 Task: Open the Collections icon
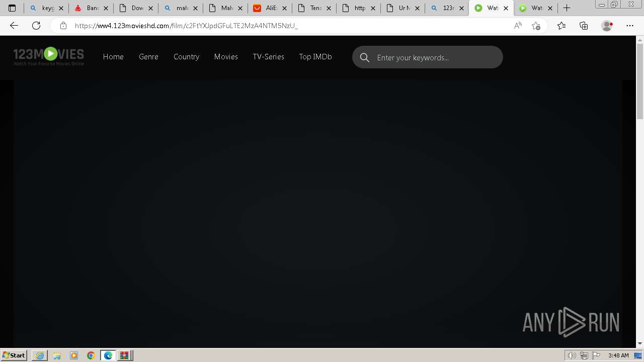[x=584, y=26]
